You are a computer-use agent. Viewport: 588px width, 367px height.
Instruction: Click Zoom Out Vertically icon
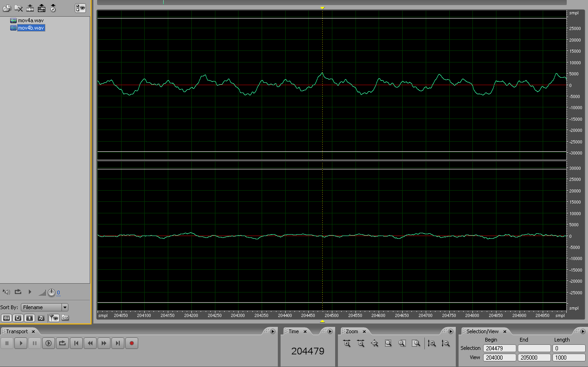click(x=446, y=343)
